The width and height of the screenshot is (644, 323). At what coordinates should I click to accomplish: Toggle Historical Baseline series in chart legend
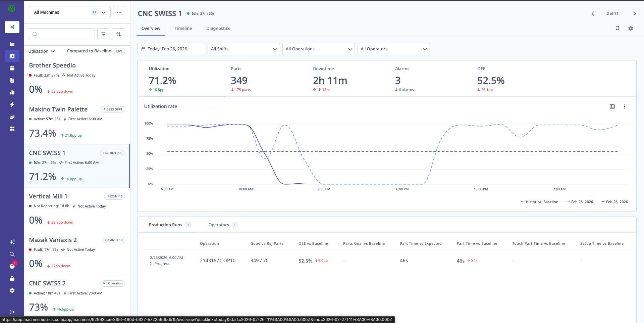[x=539, y=202]
